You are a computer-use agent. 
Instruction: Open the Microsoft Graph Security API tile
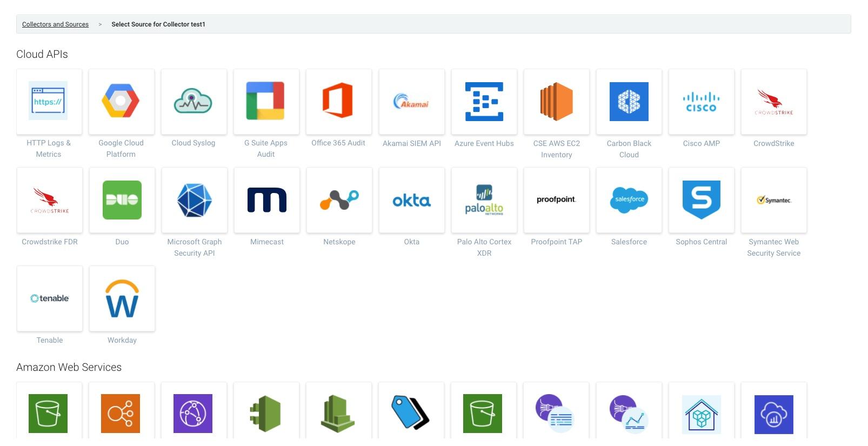point(195,200)
